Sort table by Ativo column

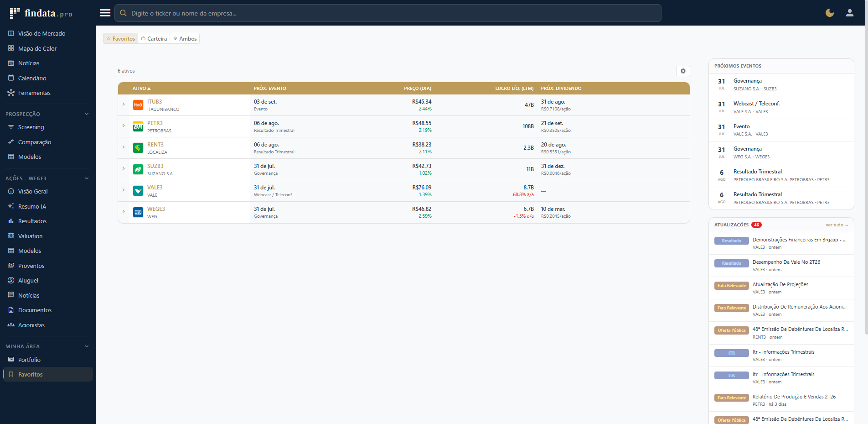click(141, 89)
